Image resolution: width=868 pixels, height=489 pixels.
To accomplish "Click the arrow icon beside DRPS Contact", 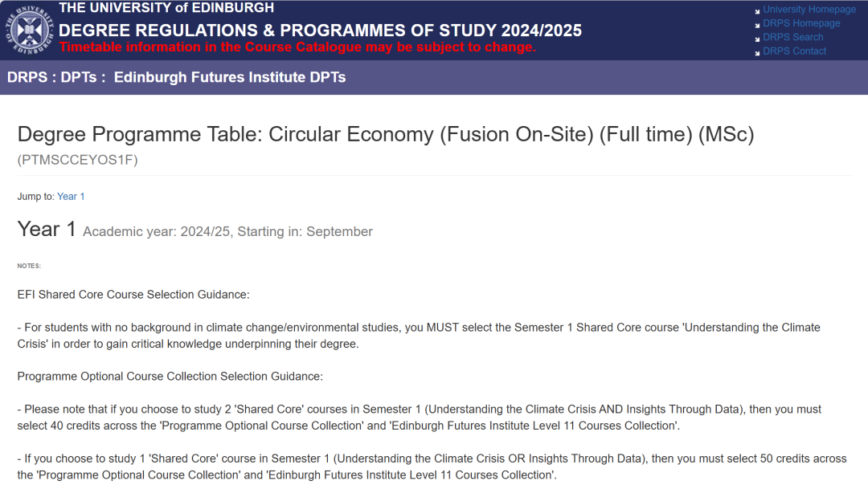I will pyautogui.click(x=757, y=52).
